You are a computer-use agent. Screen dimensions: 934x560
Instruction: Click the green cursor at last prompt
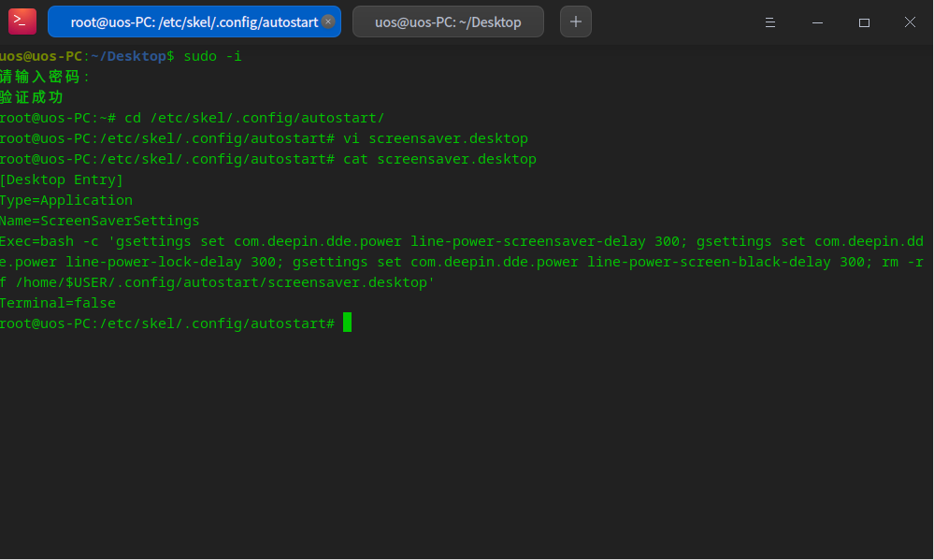tap(347, 323)
